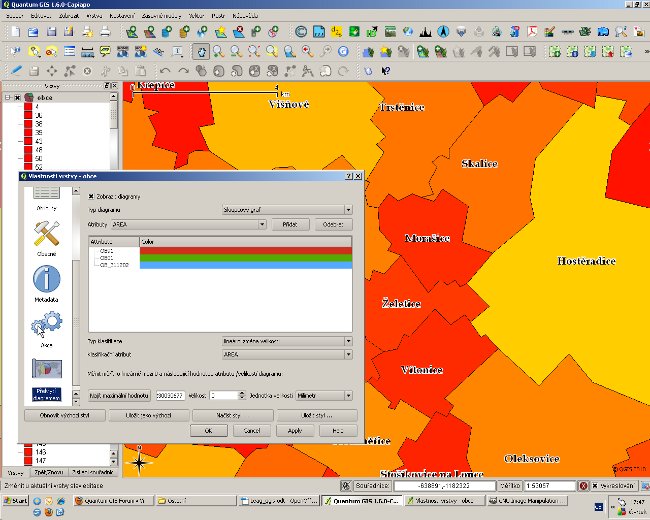
Task: Toggle visibility of the obce layer
Action: point(16,98)
